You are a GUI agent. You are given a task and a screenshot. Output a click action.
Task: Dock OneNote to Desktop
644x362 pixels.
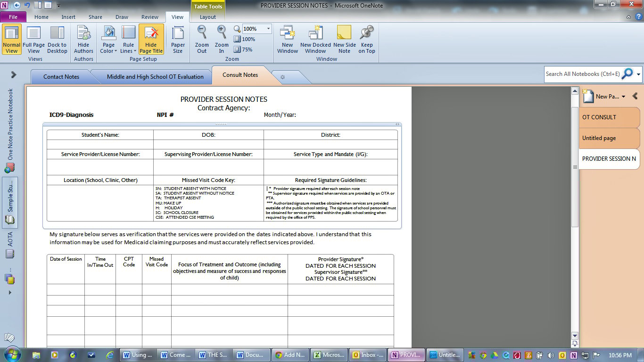(x=57, y=40)
